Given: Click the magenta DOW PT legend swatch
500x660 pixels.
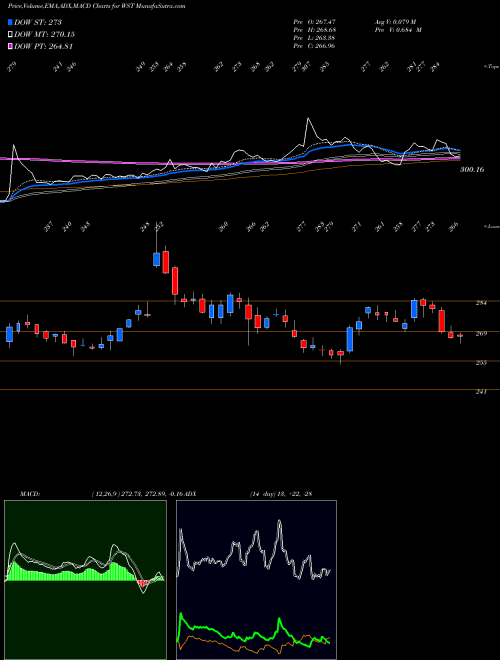Looking at the screenshot, I should click(x=10, y=46).
